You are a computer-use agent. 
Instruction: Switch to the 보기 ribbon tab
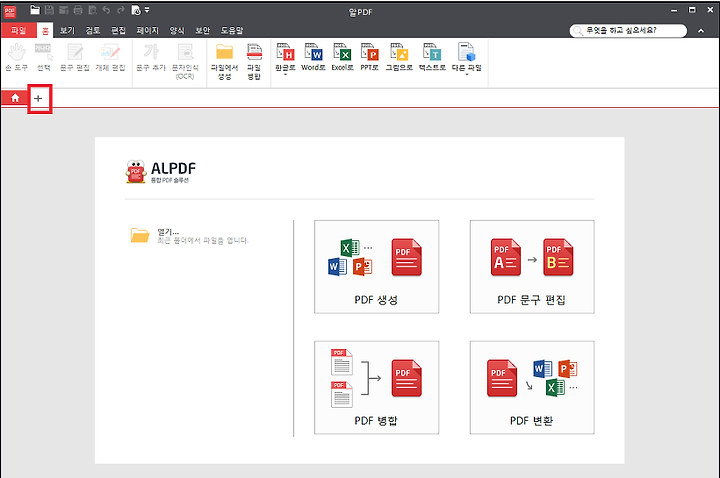click(x=67, y=30)
